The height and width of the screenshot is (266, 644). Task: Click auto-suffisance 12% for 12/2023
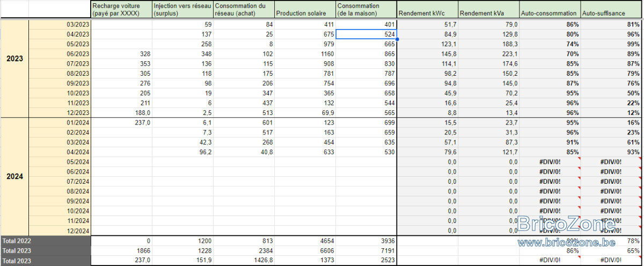tap(611, 113)
